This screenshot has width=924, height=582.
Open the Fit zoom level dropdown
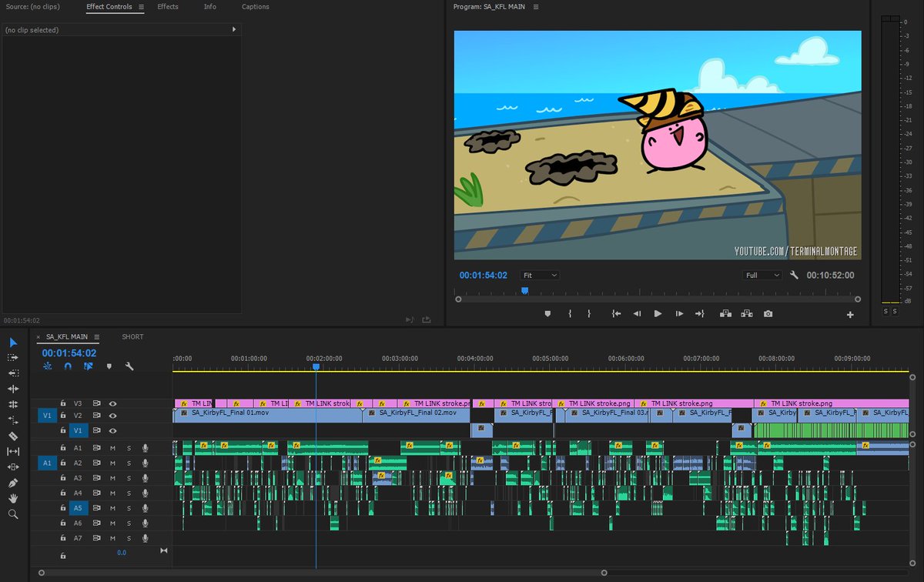click(540, 275)
